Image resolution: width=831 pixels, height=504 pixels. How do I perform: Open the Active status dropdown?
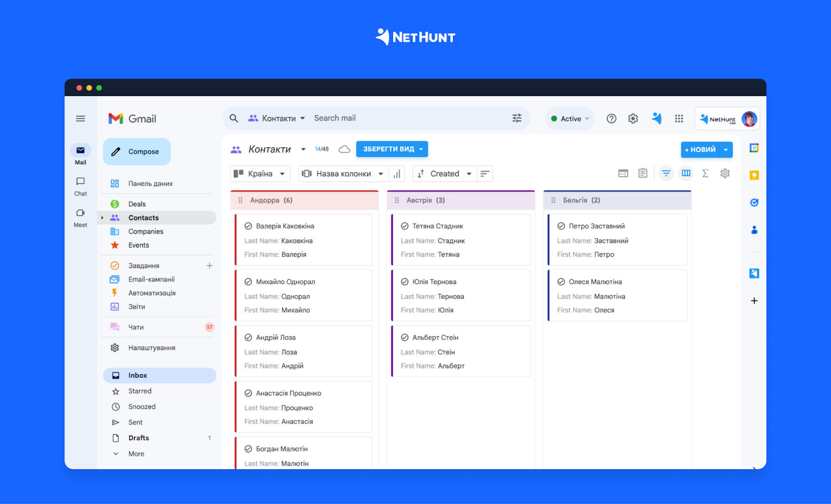(x=570, y=119)
